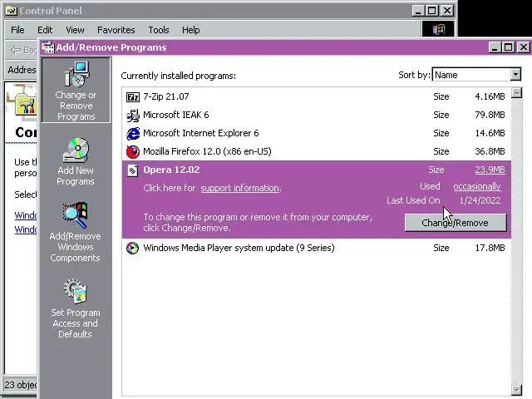Open File menu in Control Panel
The height and width of the screenshot is (399, 532).
[17, 30]
